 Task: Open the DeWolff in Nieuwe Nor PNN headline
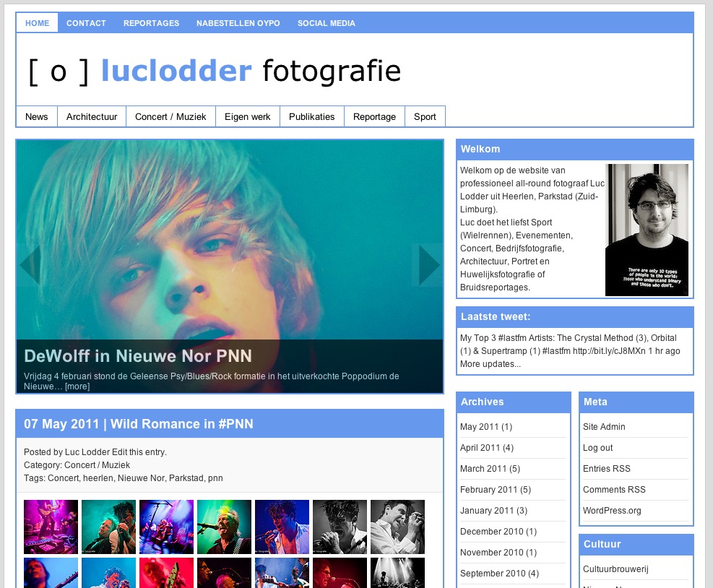point(138,355)
